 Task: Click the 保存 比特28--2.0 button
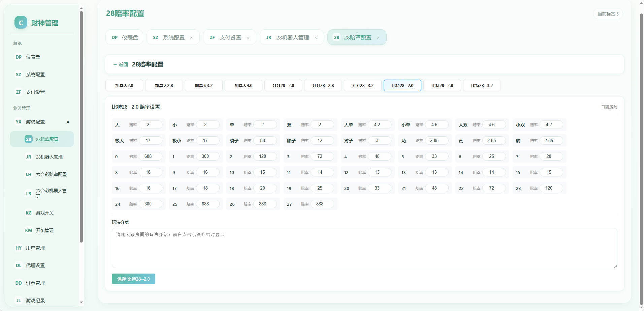point(133,279)
